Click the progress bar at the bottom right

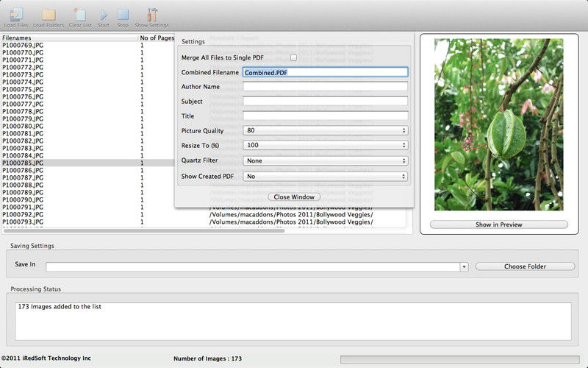(460, 359)
